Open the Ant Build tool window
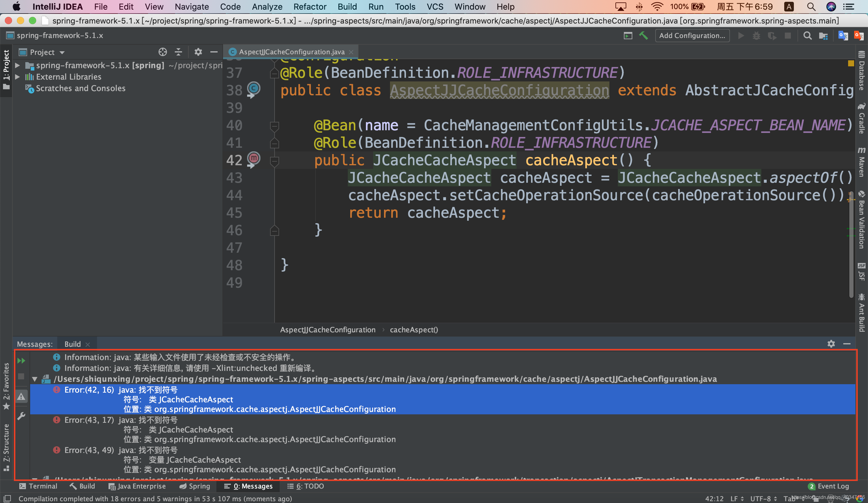 tap(861, 312)
